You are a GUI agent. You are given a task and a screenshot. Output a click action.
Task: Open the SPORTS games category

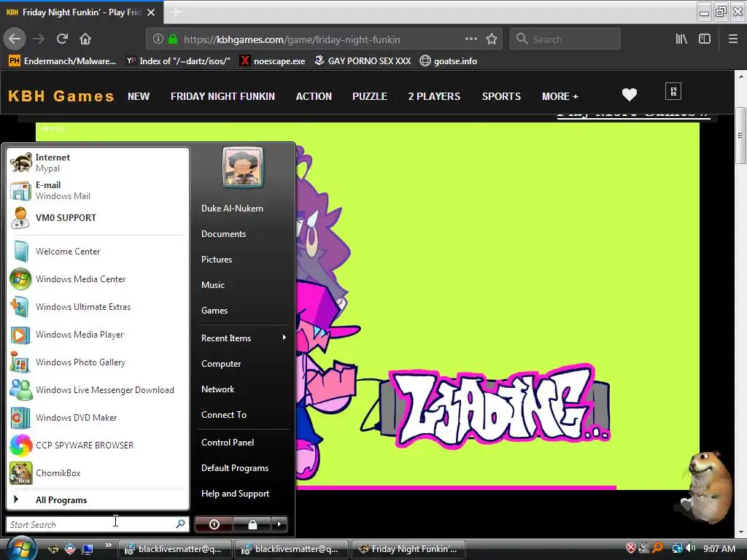pyautogui.click(x=501, y=96)
